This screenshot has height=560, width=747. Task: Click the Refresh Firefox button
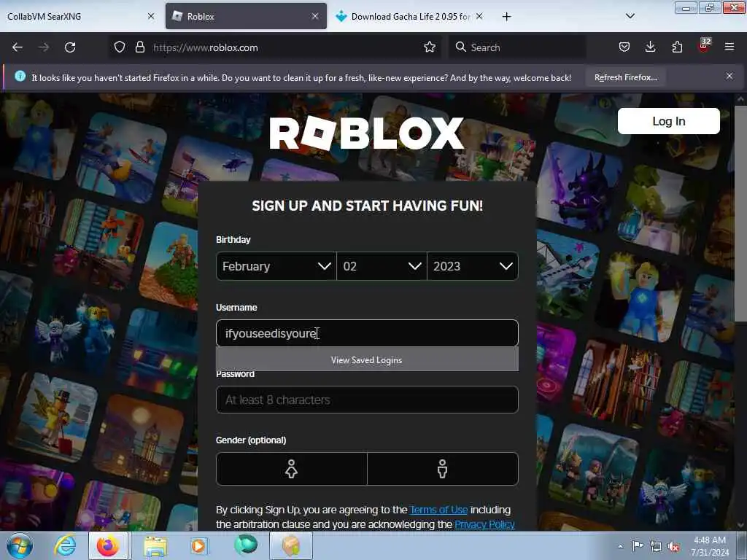click(625, 77)
